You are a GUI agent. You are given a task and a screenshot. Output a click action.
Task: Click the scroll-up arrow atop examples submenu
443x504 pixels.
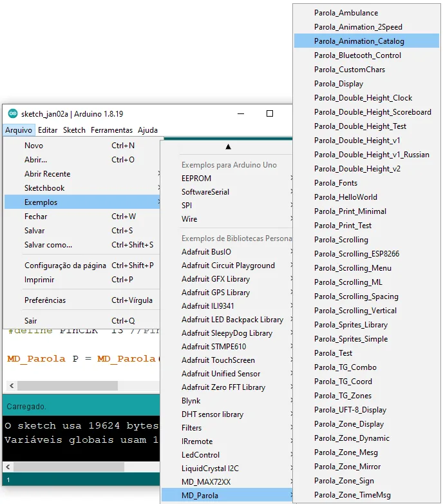(228, 147)
